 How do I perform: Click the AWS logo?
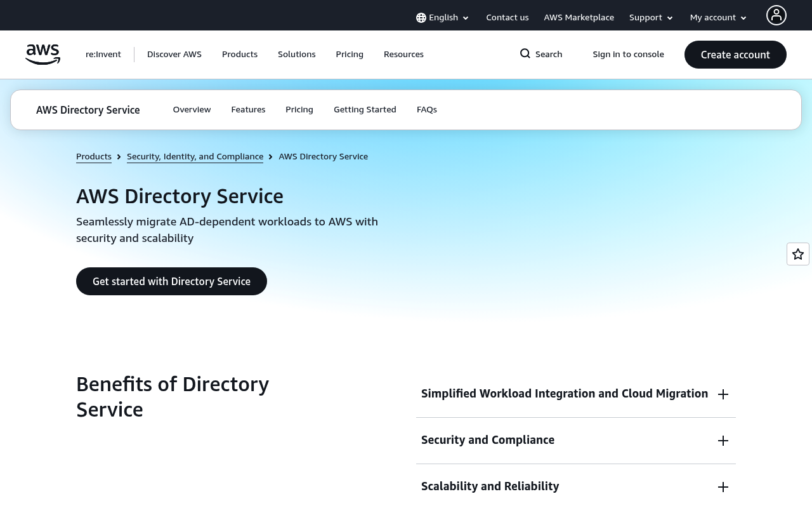43,55
